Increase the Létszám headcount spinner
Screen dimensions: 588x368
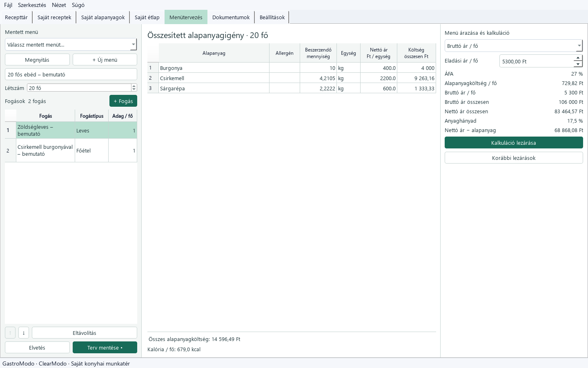coord(134,86)
